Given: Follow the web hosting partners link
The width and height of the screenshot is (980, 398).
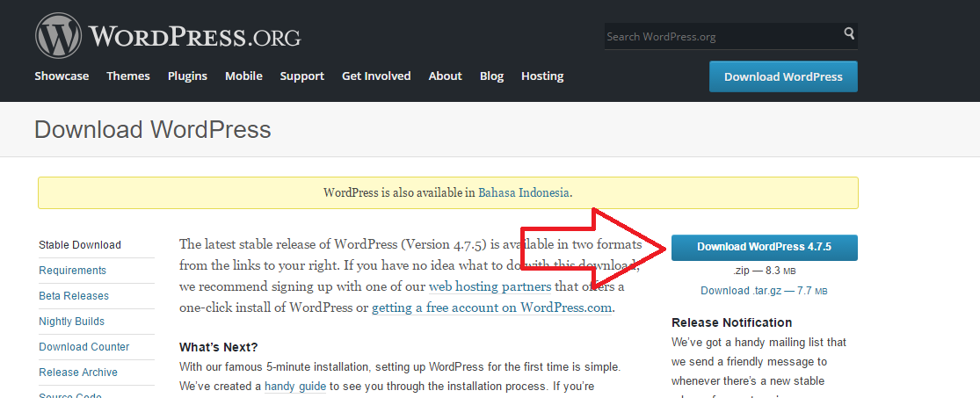Looking at the screenshot, I should [x=490, y=286].
